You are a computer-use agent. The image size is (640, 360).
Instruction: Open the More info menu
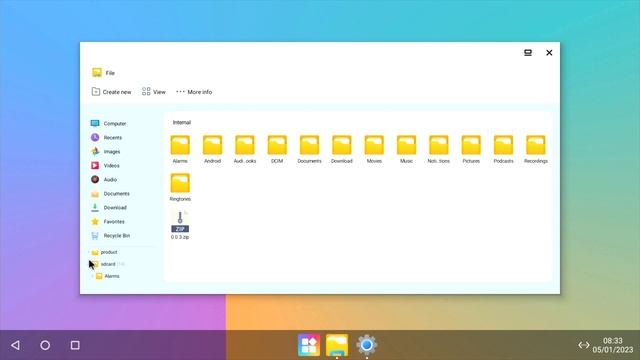tap(194, 92)
